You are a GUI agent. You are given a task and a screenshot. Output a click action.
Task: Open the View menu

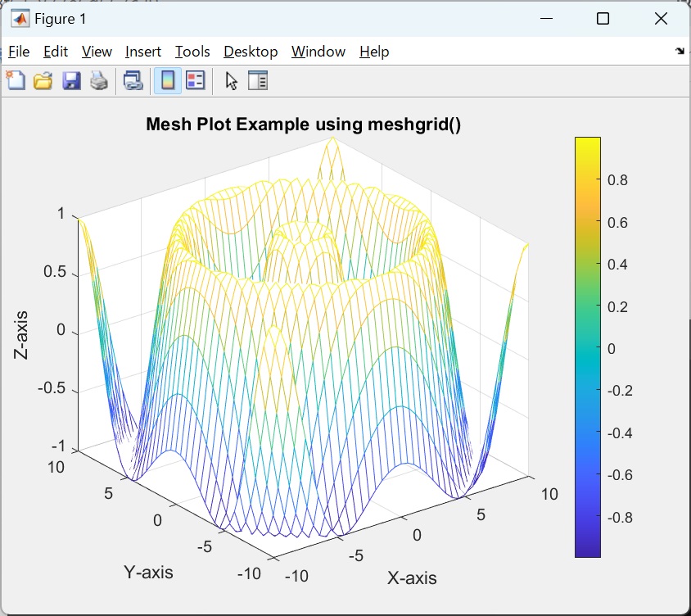(97, 52)
